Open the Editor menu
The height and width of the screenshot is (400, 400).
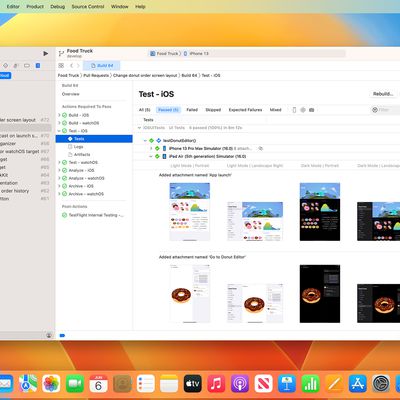[x=13, y=6]
